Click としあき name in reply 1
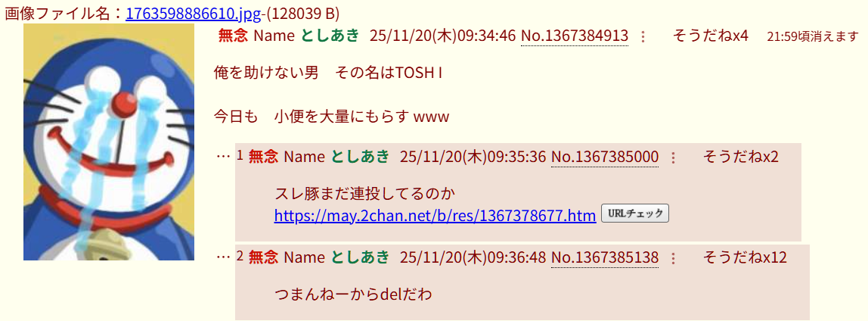 361,157
